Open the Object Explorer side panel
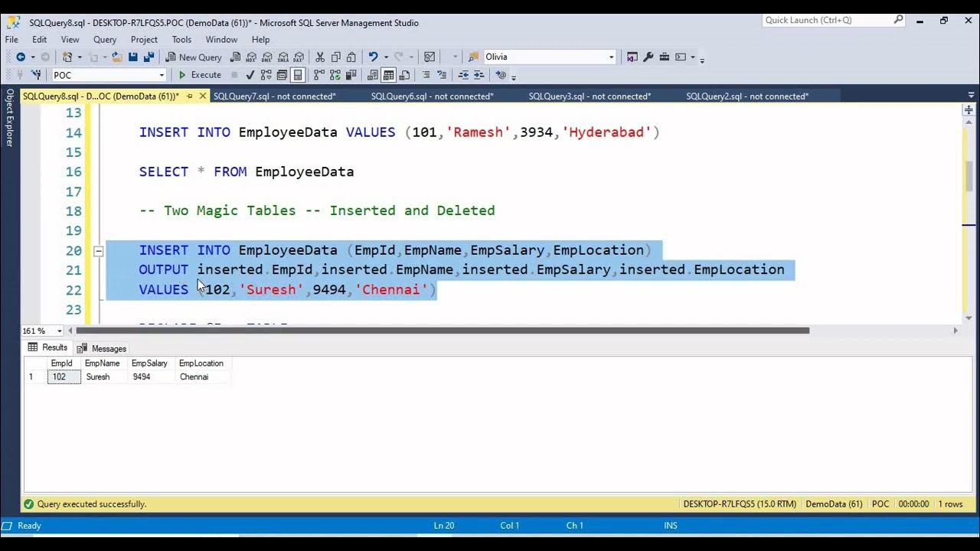The height and width of the screenshot is (551, 980). (x=9, y=117)
